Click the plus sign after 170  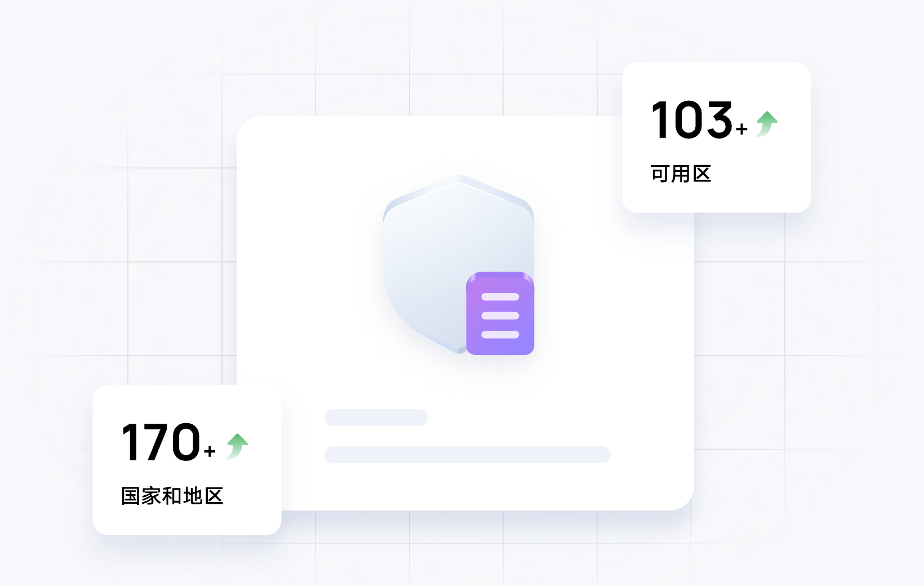210,451
